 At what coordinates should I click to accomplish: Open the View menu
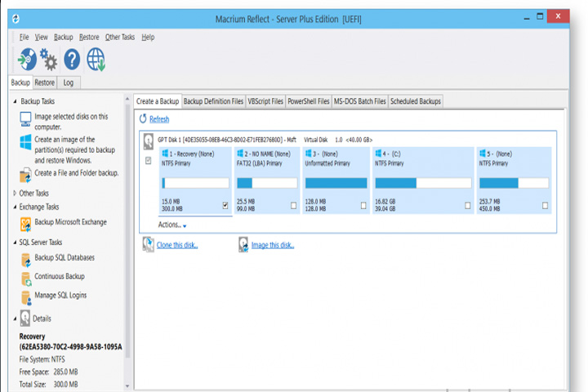42,37
